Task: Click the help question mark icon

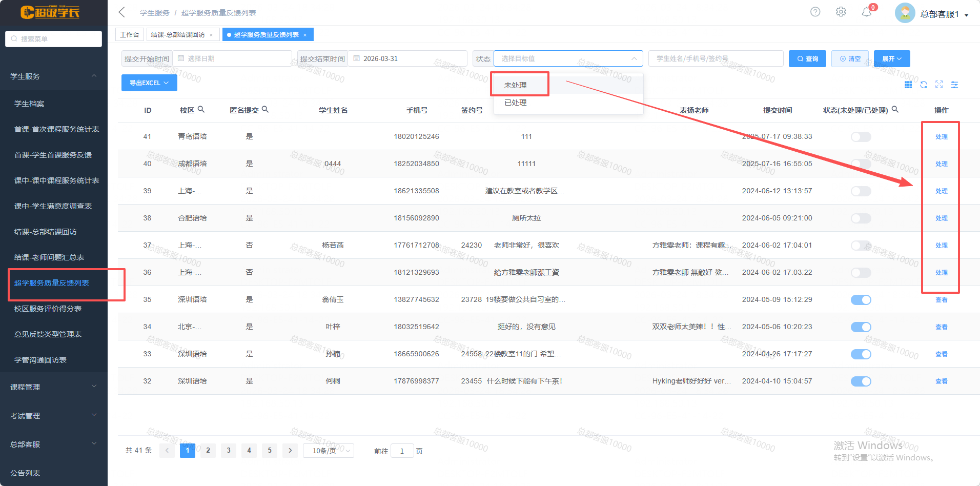Action: coord(815,12)
